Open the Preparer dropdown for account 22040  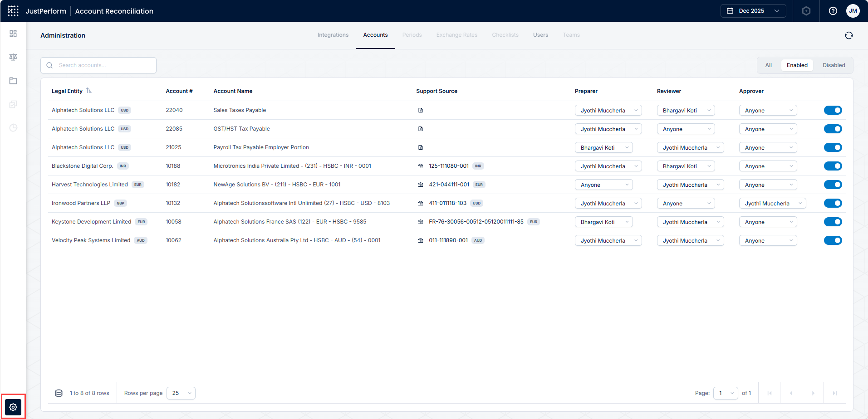608,110
